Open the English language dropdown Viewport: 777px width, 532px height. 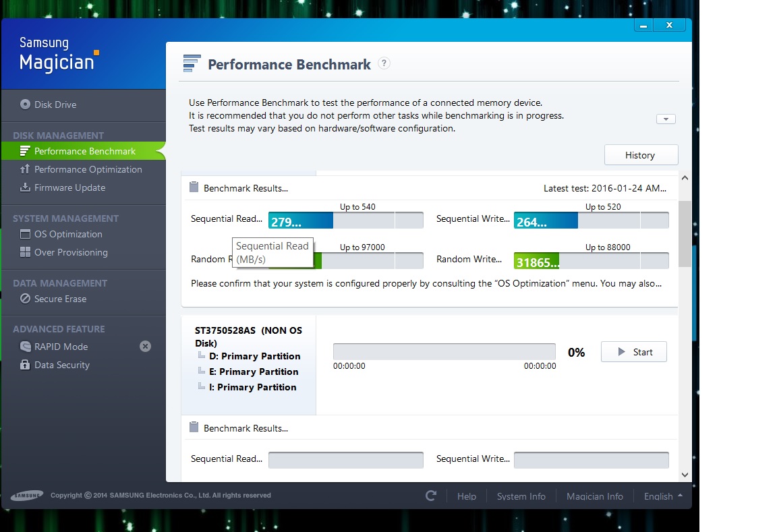662,496
